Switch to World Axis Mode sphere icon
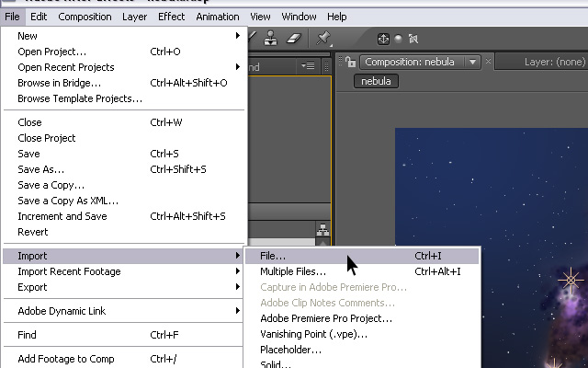 click(398, 39)
